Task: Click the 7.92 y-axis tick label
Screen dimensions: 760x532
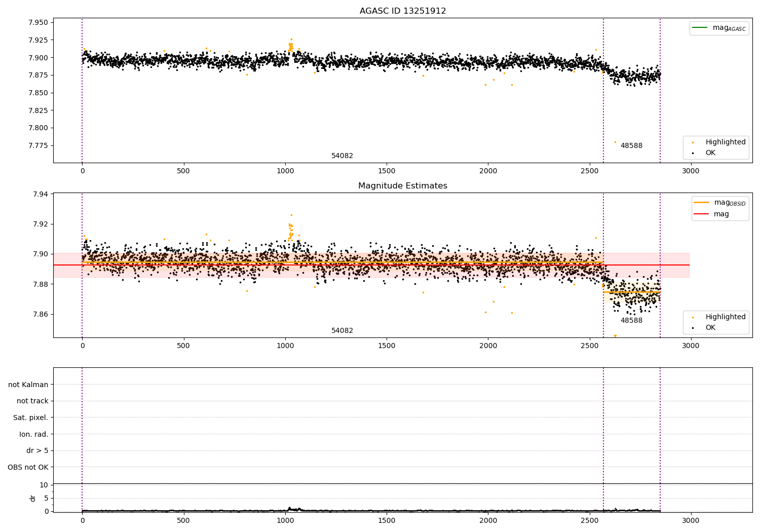Action: (x=41, y=224)
